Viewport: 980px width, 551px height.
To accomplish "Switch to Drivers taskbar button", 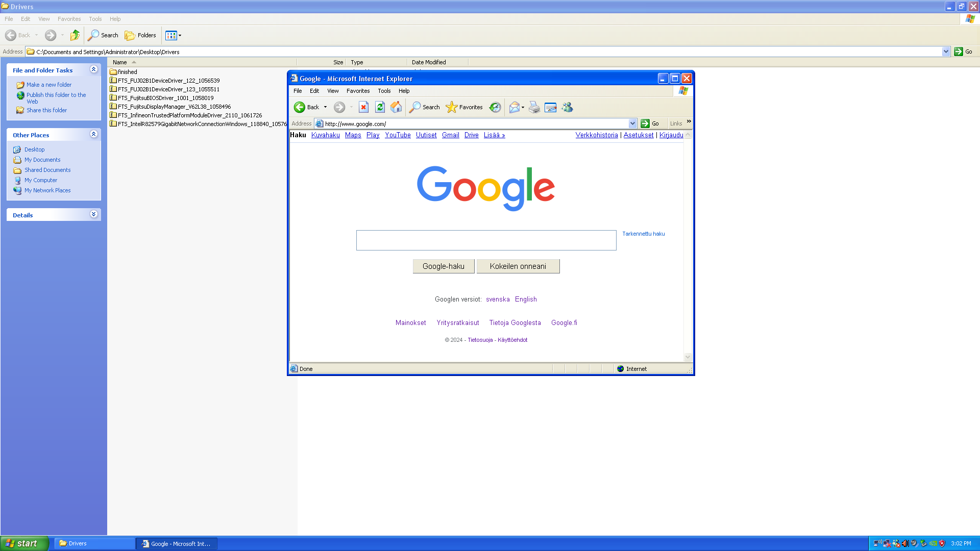I will (94, 544).
